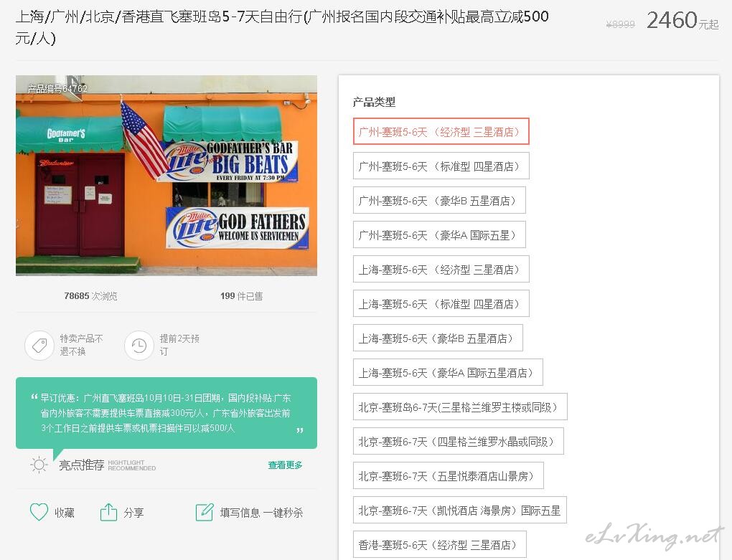Image resolution: width=732 pixels, height=560 pixels.
Task: Open the Godfather's Bar product photo
Action: click(166, 176)
